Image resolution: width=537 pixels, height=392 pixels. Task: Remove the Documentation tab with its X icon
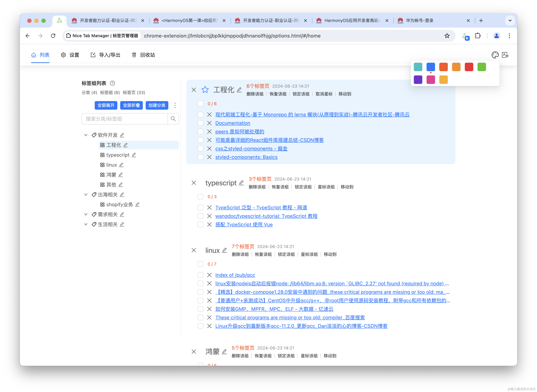pyautogui.click(x=209, y=123)
